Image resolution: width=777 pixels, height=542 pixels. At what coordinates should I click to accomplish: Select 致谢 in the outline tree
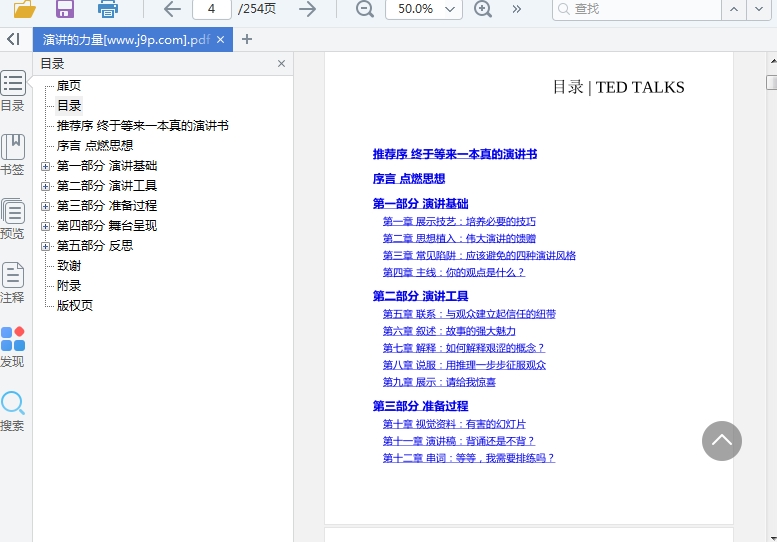(69, 266)
